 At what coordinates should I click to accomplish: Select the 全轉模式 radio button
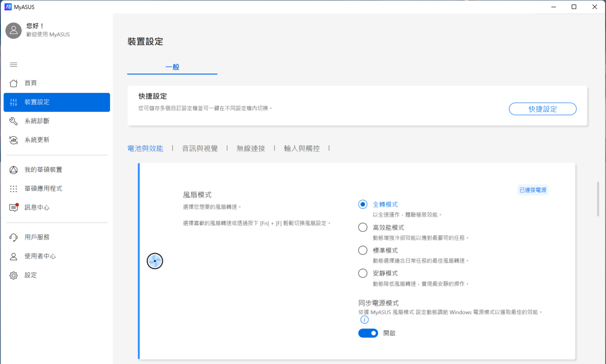tap(363, 204)
